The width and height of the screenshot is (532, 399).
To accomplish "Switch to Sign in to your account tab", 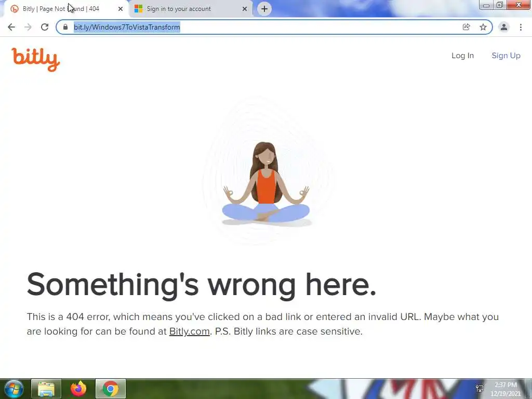I will point(191,9).
